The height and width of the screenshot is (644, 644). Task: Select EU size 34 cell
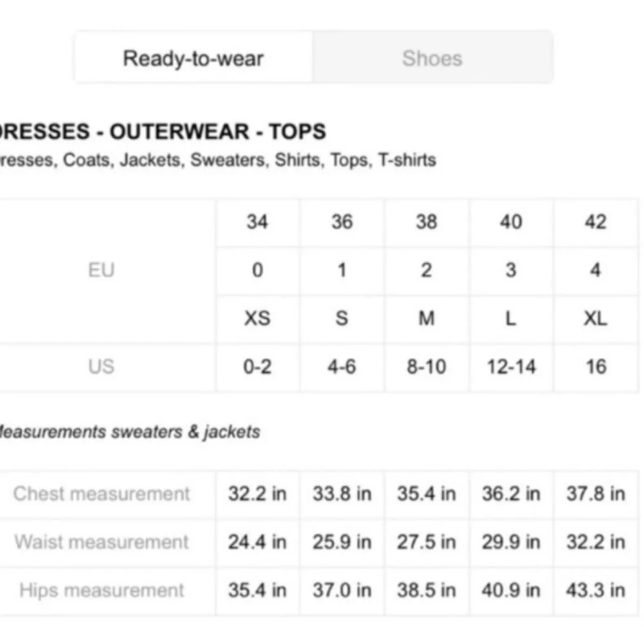click(x=257, y=222)
